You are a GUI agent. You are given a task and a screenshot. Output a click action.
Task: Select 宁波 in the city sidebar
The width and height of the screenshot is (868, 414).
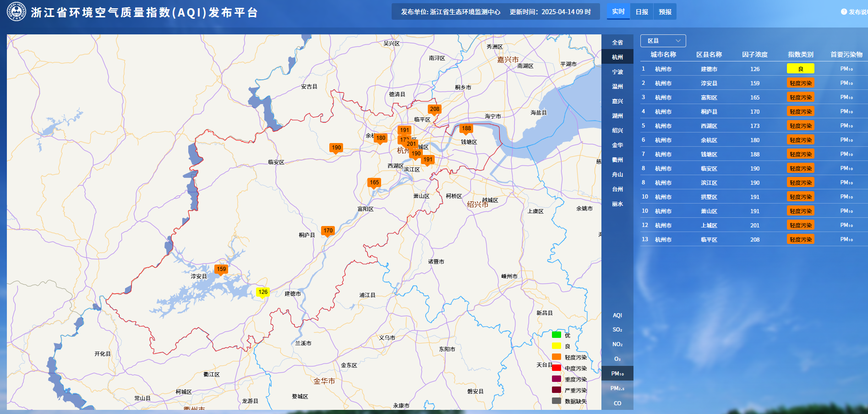point(617,72)
